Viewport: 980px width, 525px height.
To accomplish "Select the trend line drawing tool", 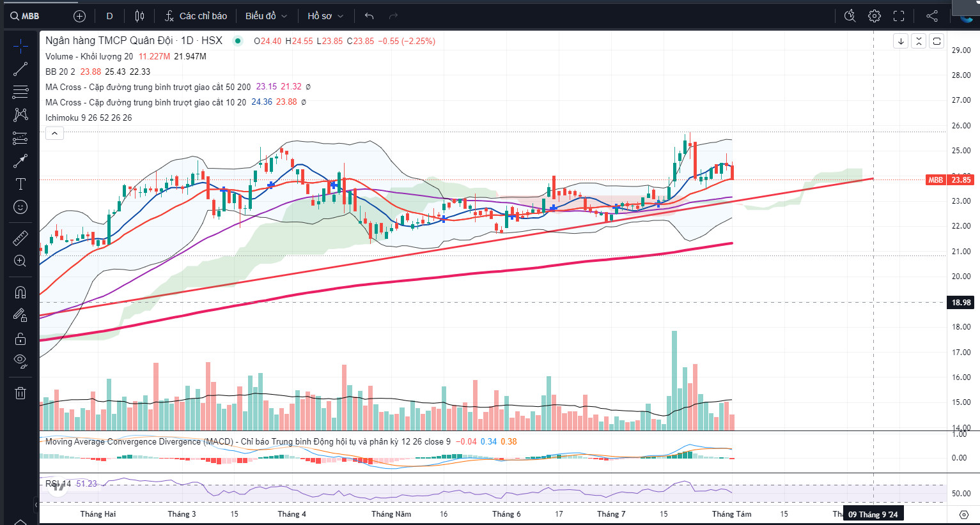I will pos(20,69).
